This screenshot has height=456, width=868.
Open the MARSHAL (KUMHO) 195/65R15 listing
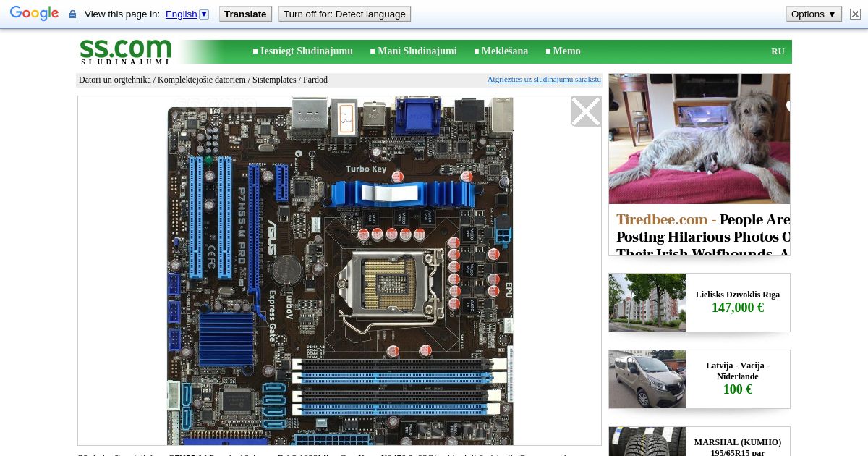(x=738, y=447)
